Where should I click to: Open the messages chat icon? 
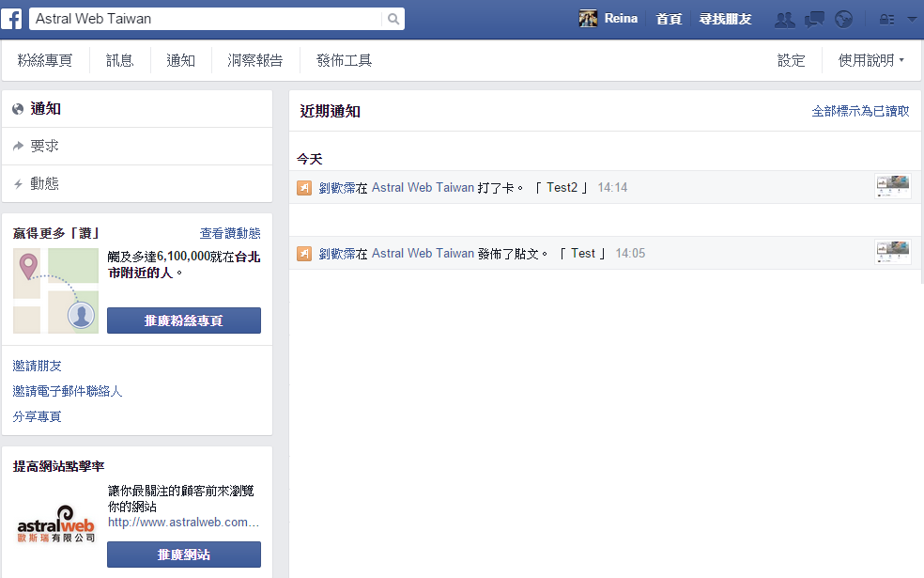pyautogui.click(x=814, y=20)
